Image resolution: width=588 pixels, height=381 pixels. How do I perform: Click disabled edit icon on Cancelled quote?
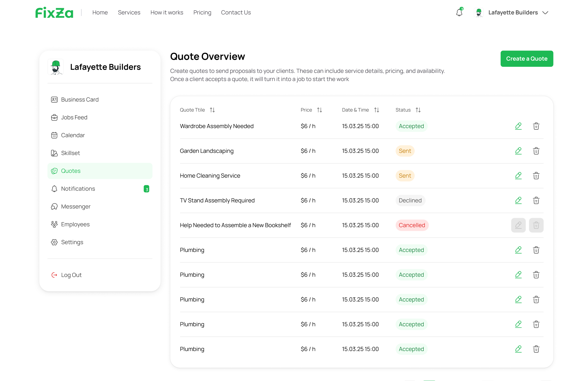tap(518, 225)
